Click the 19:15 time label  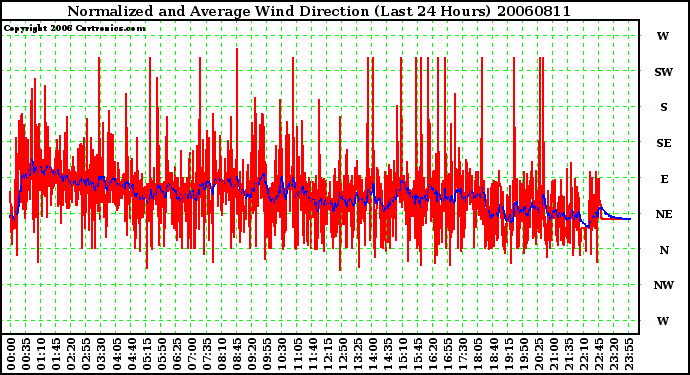pyautogui.click(x=508, y=354)
